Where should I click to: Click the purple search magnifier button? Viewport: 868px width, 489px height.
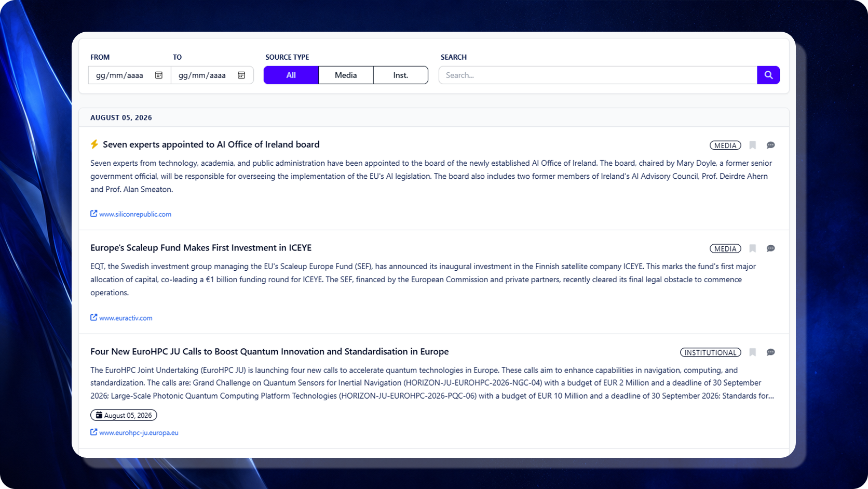pos(768,75)
